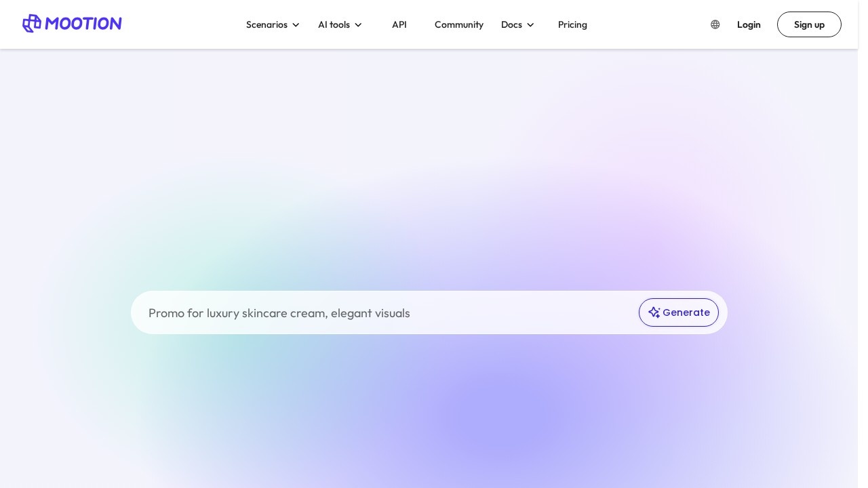Click the Generate button
Screen dimensions: 868x488
pyautogui.click(x=678, y=312)
